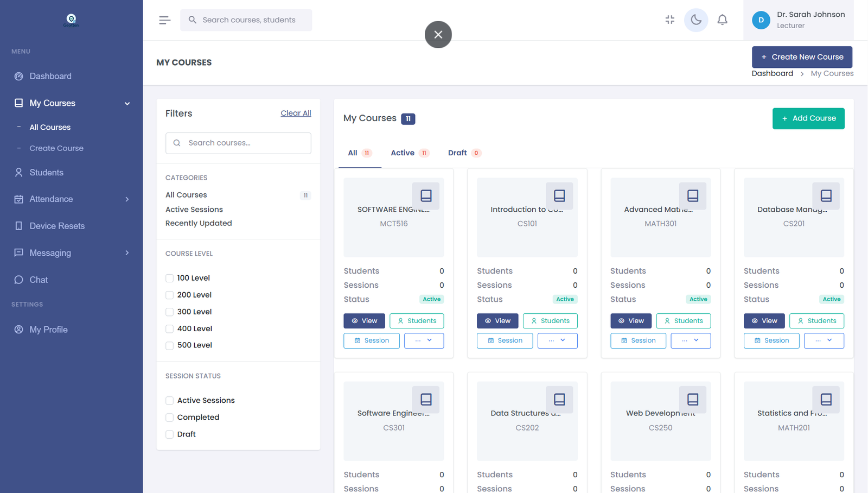The width and height of the screenshot is (868, 493).
Task: Click Clear All filters link
Action: (x=296, y=113)
